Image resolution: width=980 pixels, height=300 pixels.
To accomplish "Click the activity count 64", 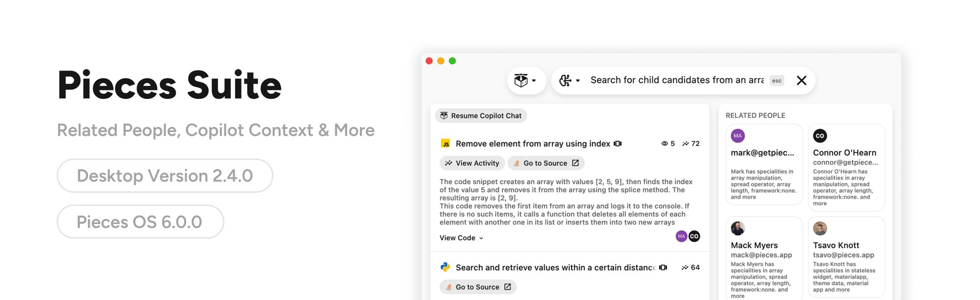I will 690,268.
